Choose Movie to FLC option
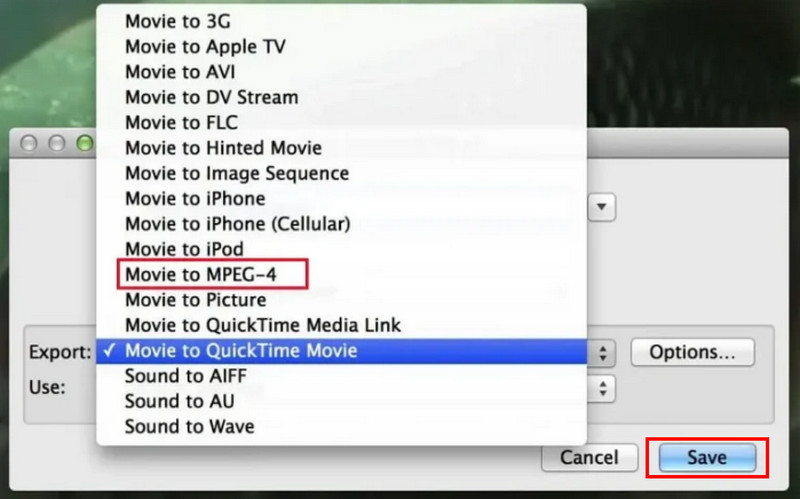Screen dimensions: 800x499 [x=341, y=122]
